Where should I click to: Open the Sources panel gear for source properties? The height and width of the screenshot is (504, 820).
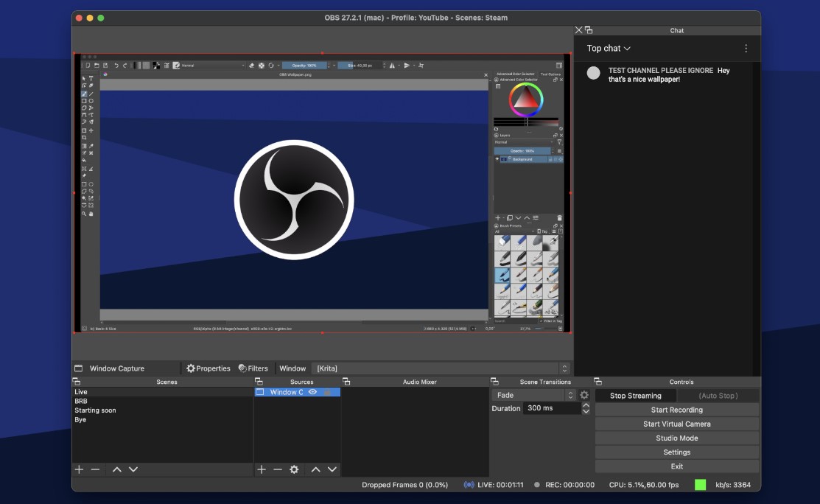pyautogui.click(x=295, y=469)
